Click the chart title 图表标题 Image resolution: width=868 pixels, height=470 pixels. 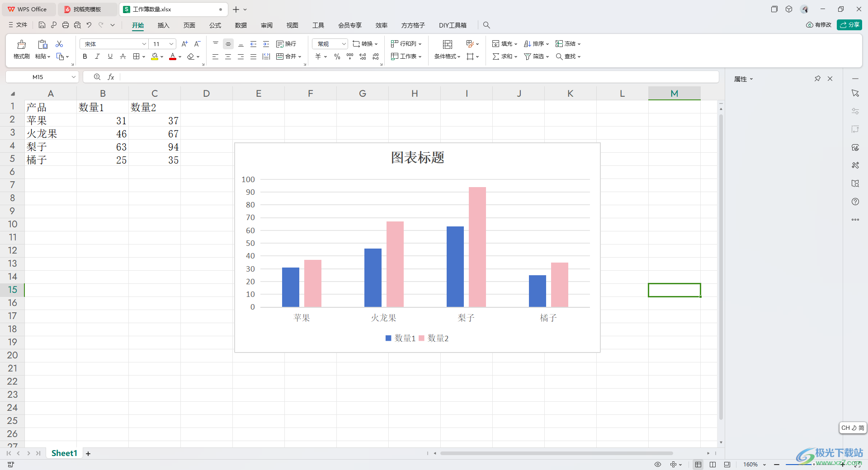(x=417, y=157)
